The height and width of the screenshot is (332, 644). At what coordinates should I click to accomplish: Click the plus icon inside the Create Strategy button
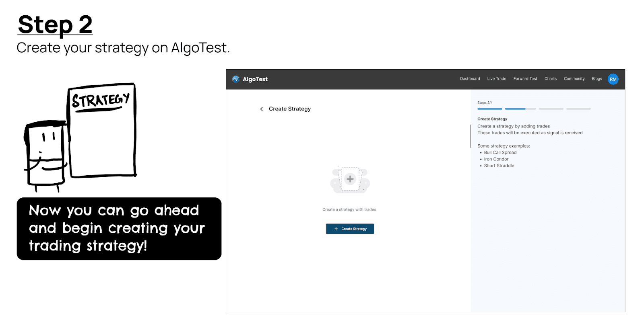[336, 229]
